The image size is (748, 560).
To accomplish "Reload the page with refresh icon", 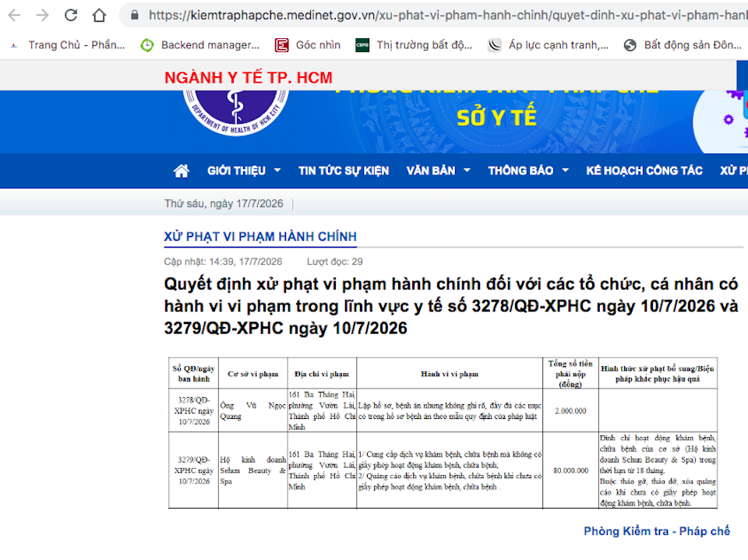I will (x=71, y=16).
